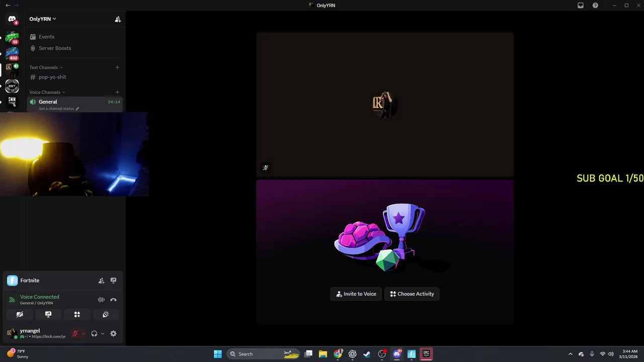Go forward with Discord title bar arrow

(17, 5)
